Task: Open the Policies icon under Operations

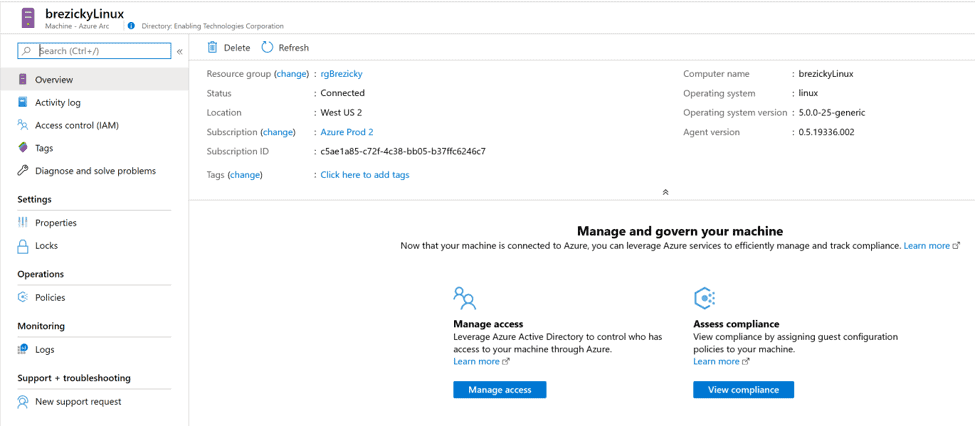Action: (23, 297)
